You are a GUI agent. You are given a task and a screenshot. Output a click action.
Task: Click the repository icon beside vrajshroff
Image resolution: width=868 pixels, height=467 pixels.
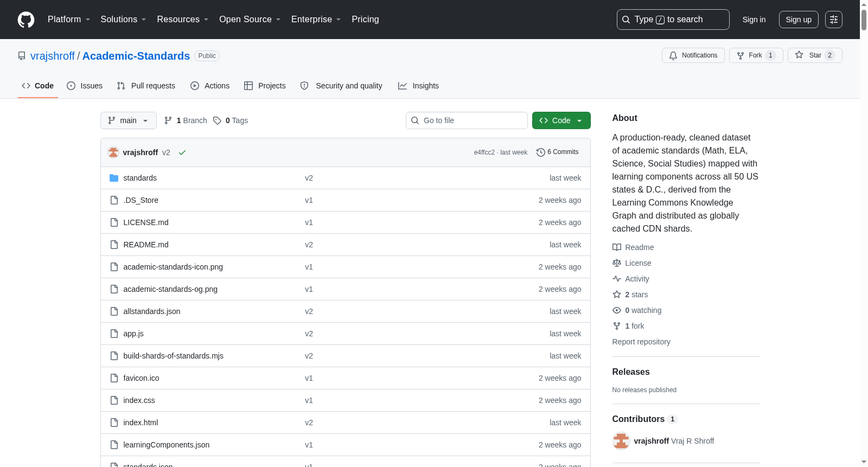(x=22, y=56)
